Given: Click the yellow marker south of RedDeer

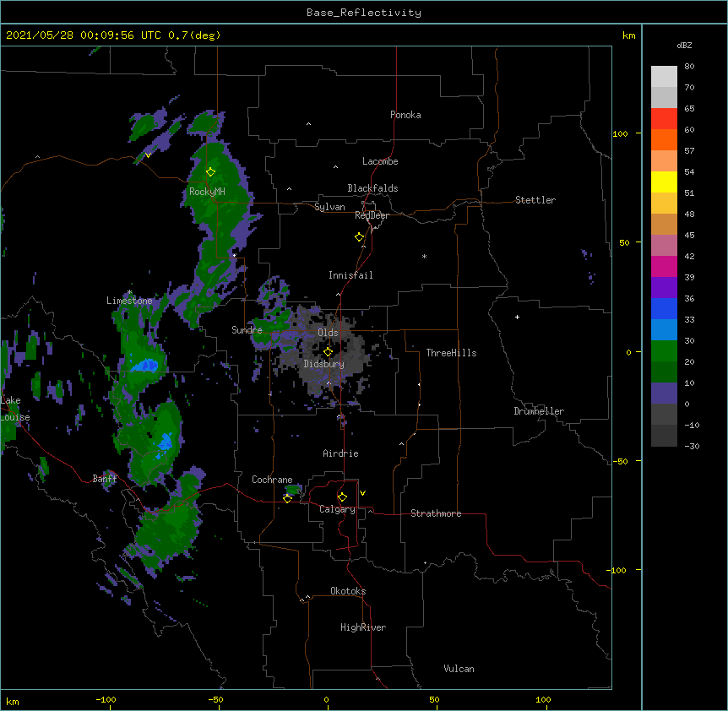Looking at the screenshot, I should (x=360, y=237).
